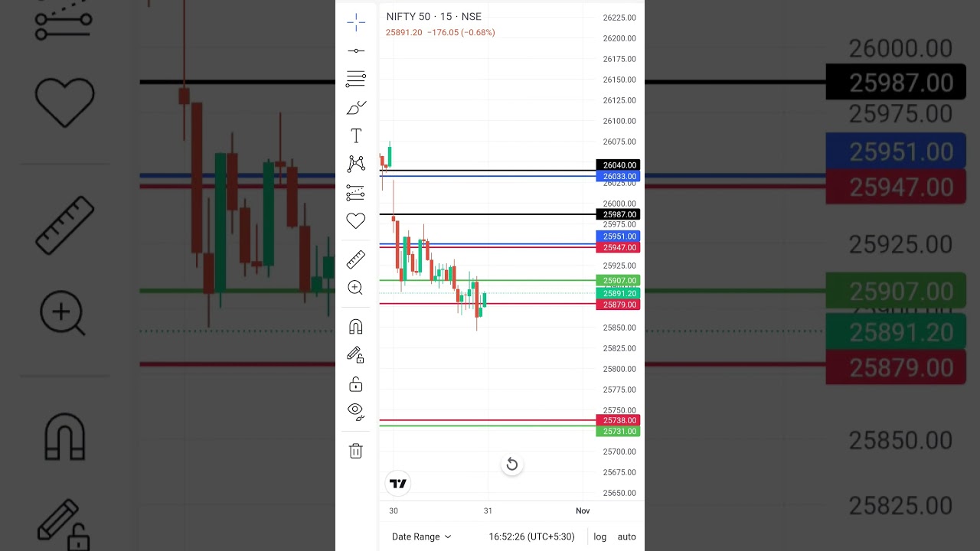
Task: Remove drawings with trash icon
Action: (x=356, y=451)
